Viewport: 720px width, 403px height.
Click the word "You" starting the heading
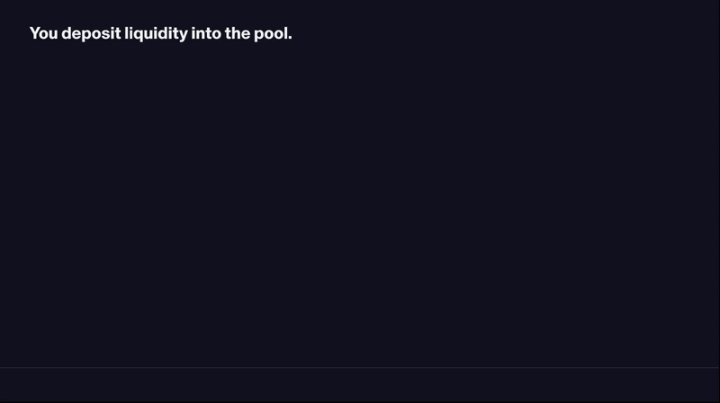click(44, 33)
